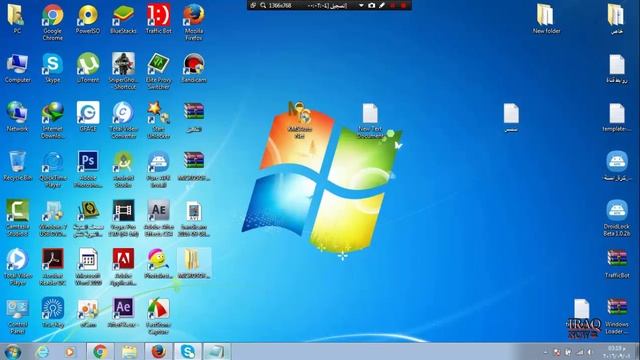Select the New folder desktop icon
This screenshot has height=360, width=640.
(546, 19)
